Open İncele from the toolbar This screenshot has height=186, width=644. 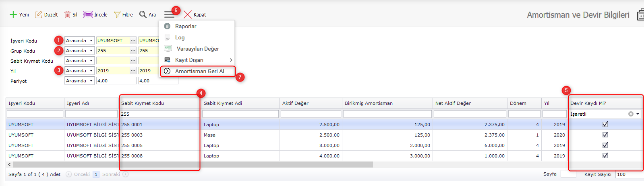[x=95, y=14]
